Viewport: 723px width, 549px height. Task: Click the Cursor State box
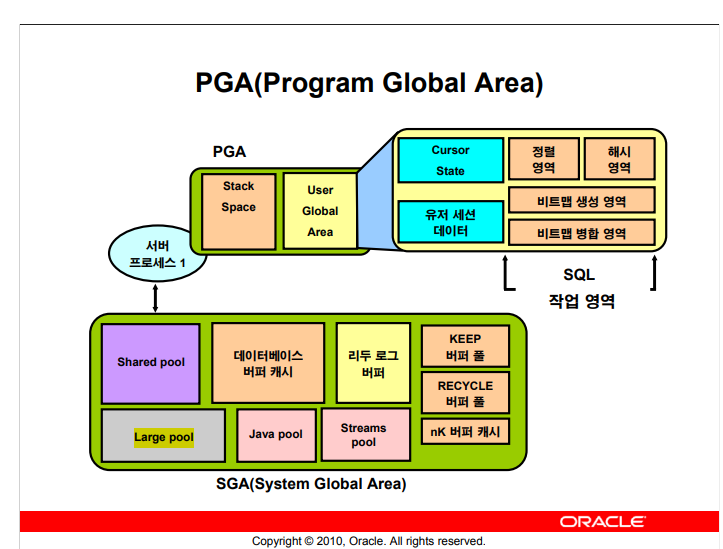coord(450,160)
